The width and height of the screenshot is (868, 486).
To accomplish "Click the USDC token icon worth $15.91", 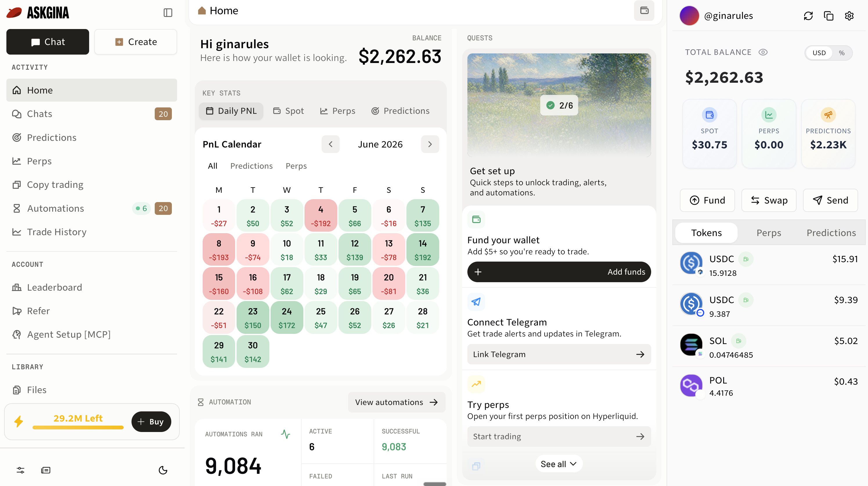I will [x=691, y=263].
